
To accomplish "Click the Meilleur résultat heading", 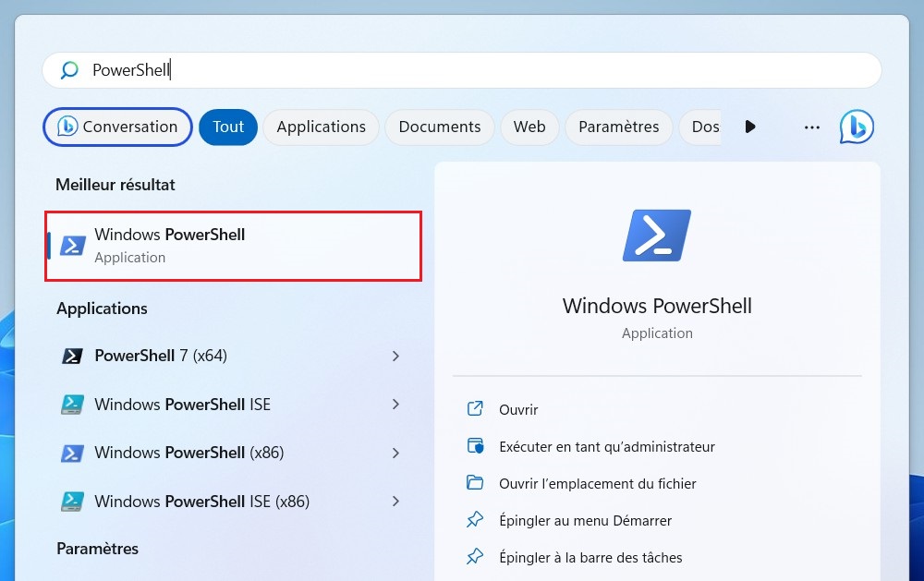I will (x=115, y=185).
